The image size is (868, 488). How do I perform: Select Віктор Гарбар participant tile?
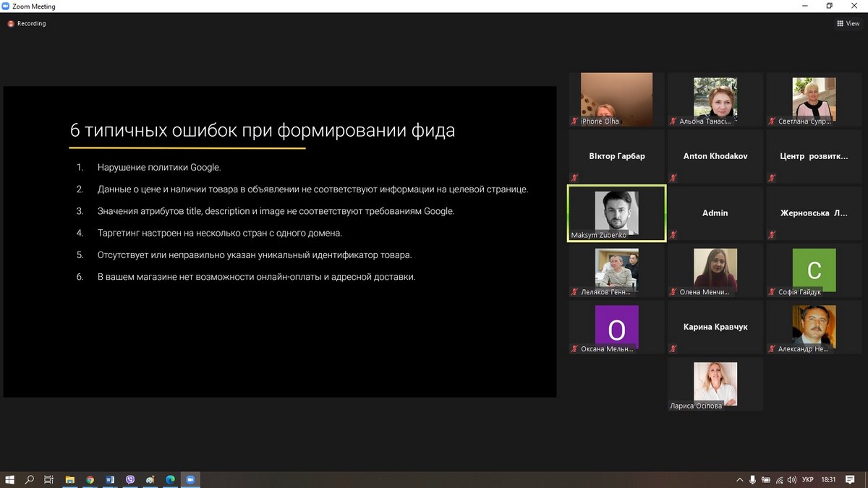[616, 156]
